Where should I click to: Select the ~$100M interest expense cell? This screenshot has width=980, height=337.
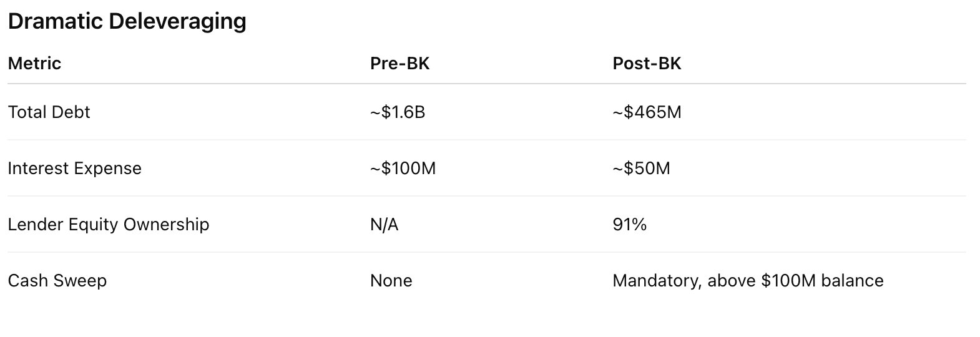403,168
